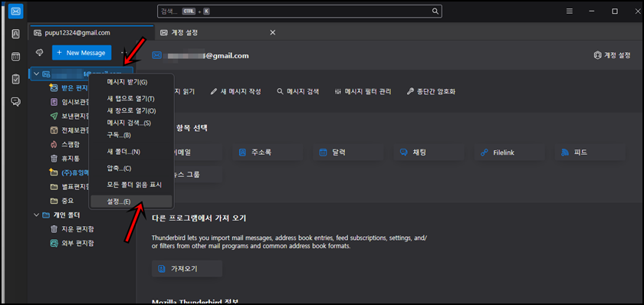Close the 계정 설정 tab
Screen dimensions: 644x305
point(273,32)
